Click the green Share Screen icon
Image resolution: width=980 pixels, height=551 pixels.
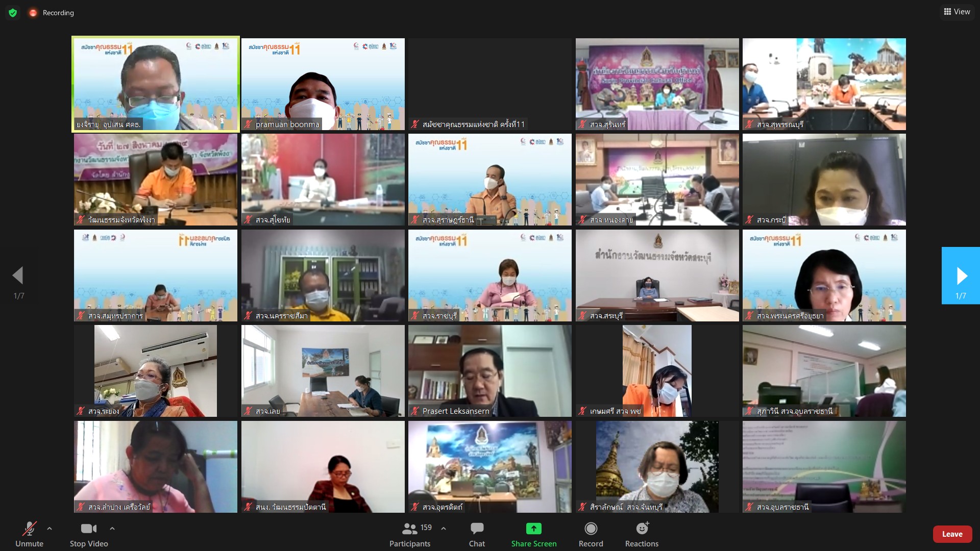coord(533,529)
